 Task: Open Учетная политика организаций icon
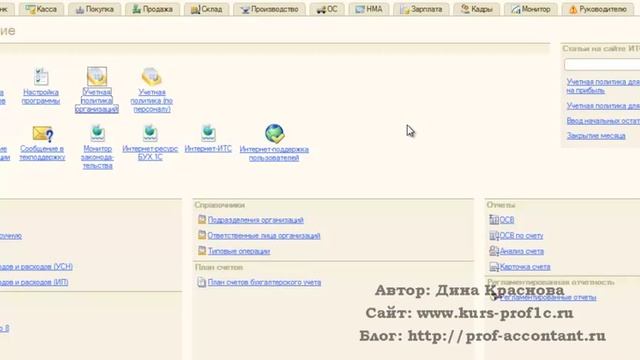click(x=97, y=77)
